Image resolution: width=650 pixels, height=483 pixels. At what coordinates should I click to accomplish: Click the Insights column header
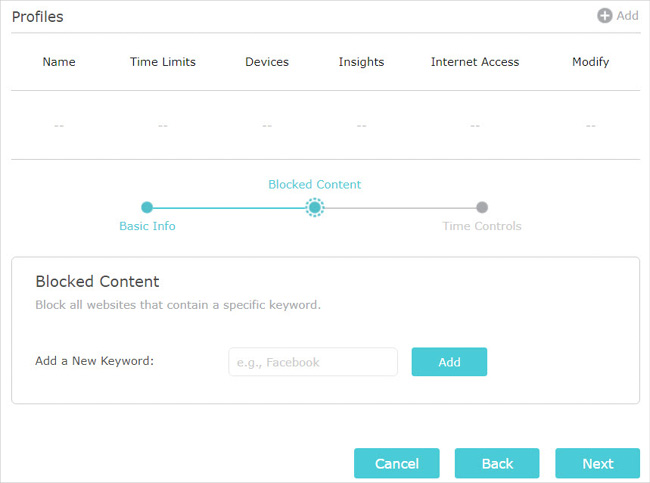[361, 62]
